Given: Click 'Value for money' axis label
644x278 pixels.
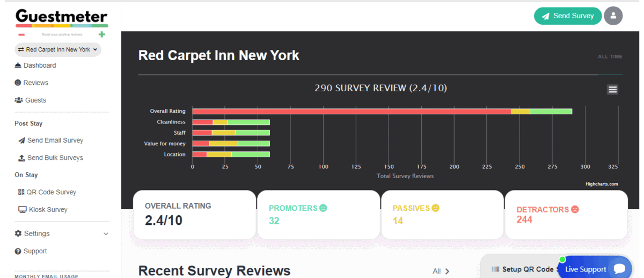Looking at the screenshot, I should (x=165, y=143).
